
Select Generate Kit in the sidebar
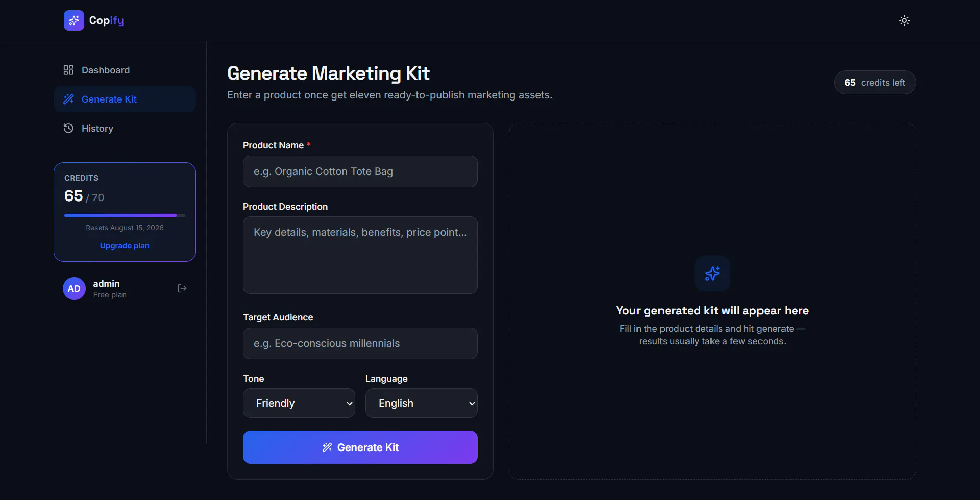click(x=125, y=99)
